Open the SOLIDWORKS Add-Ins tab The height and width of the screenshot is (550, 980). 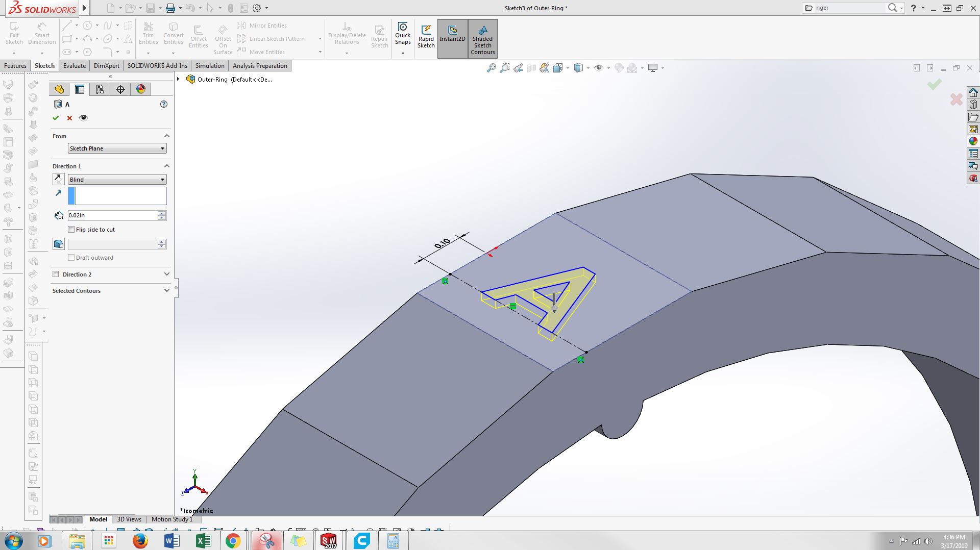[157, 66]
